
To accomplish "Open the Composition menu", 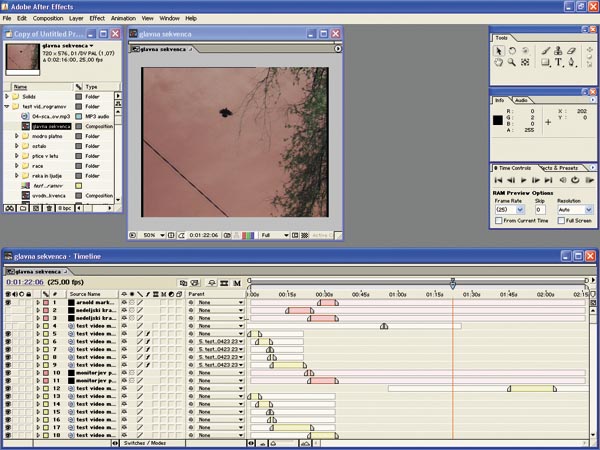I will [x=46, y=18].
